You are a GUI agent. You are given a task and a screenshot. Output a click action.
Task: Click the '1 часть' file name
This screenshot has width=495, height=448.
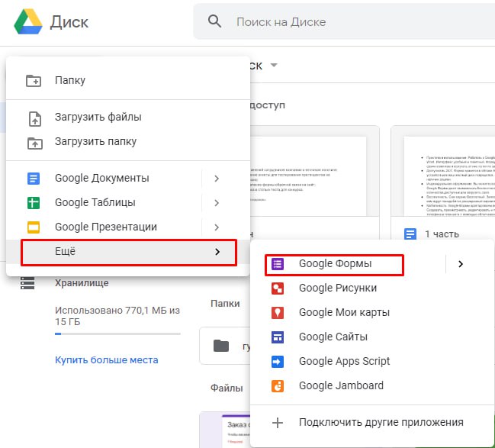coord(442,234)
